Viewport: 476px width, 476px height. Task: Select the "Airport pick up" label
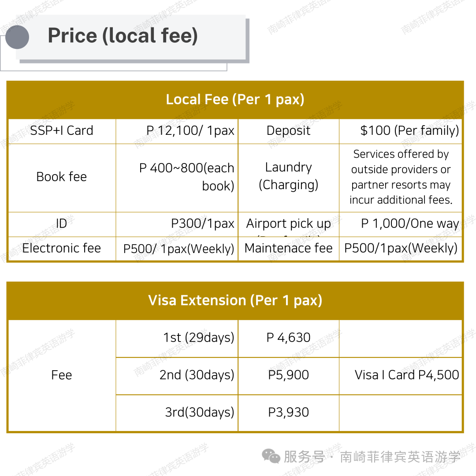pyautogui.click(x=288, y=224)
